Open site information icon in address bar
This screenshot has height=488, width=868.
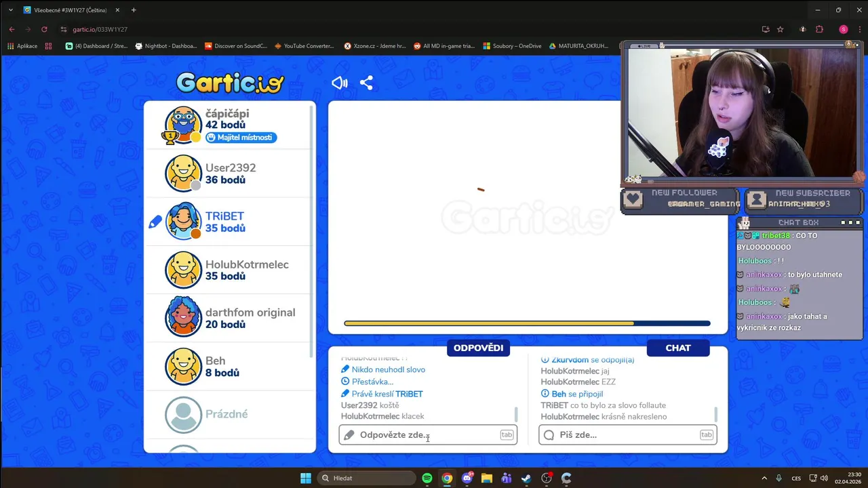[64, 29]
